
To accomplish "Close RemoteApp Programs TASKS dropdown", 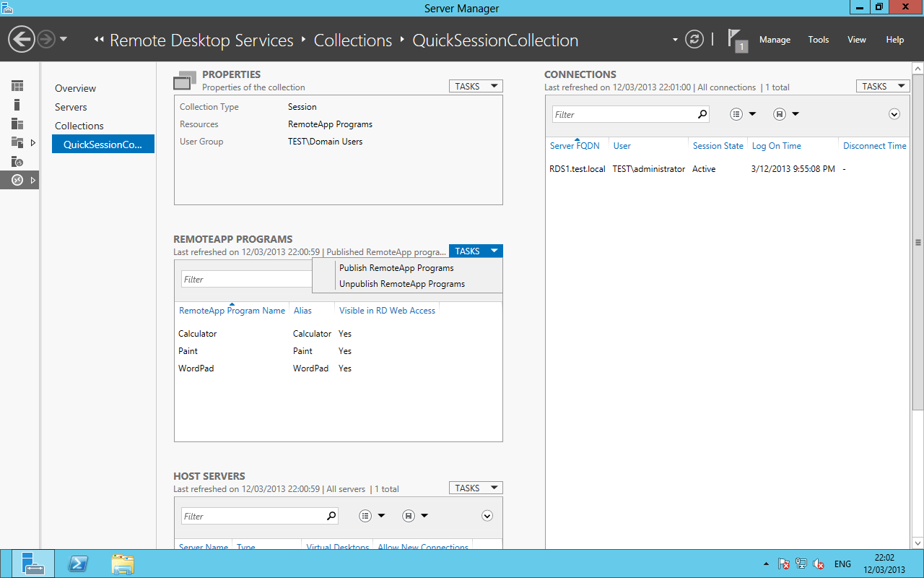I will pos(476,251).
